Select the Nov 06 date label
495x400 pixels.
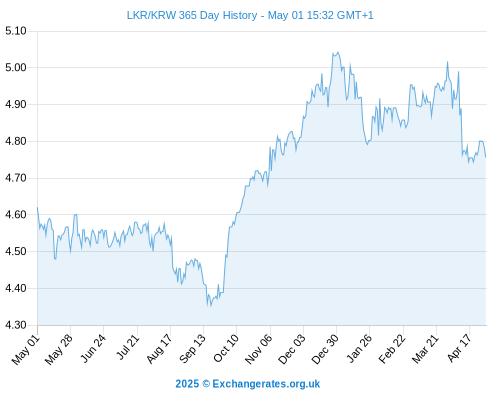[x=258, y=349]
